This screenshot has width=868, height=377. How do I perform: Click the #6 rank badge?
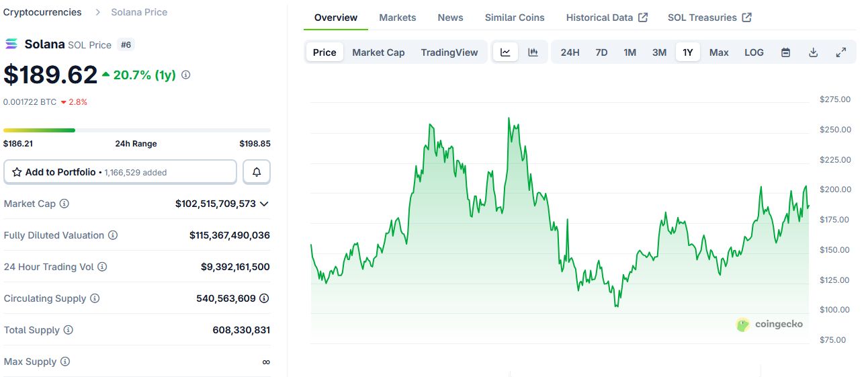pyautogui.click(x=126, y=44)
